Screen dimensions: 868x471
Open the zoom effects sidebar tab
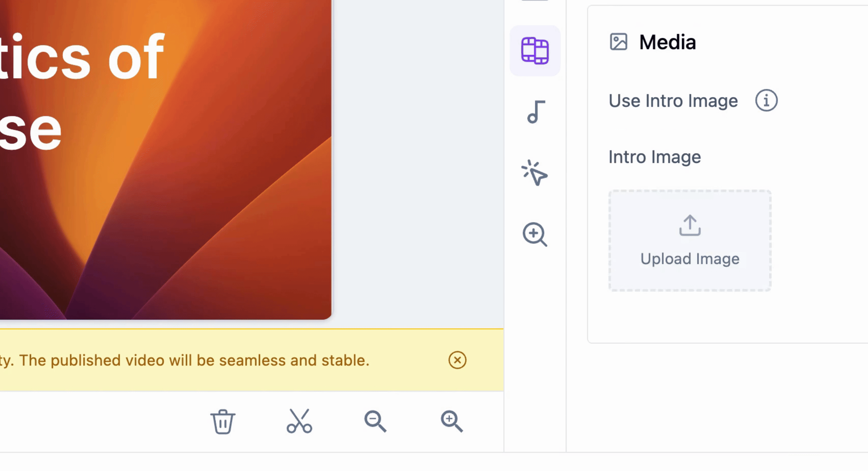(x=535, y=234)
